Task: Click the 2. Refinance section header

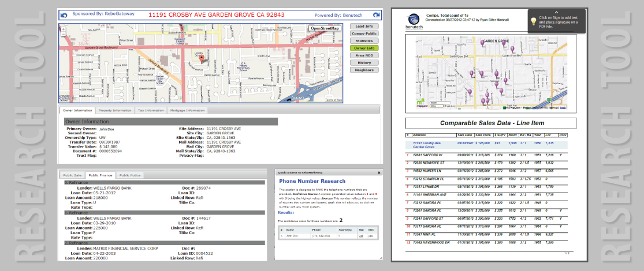Action: 164,243
